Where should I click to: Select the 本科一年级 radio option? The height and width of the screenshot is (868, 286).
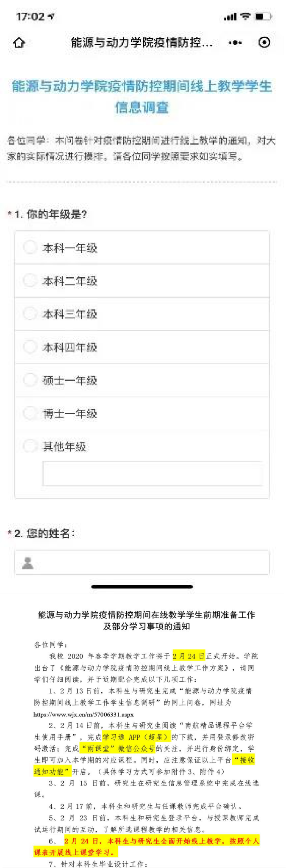click(x=30, y=247)
